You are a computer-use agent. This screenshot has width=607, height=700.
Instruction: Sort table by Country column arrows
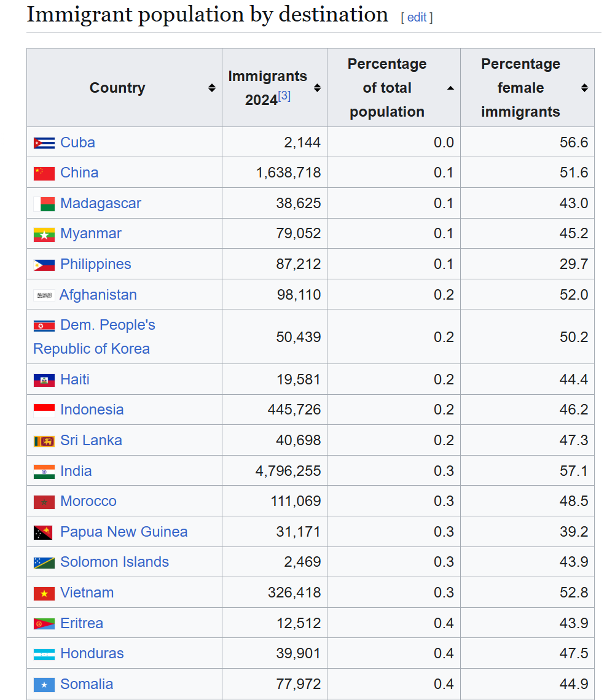(x=212, y=88)
